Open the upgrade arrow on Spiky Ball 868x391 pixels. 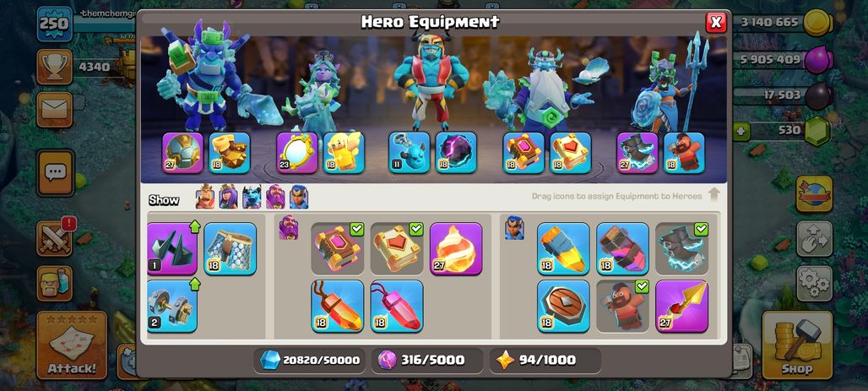[x=194, y=225]
